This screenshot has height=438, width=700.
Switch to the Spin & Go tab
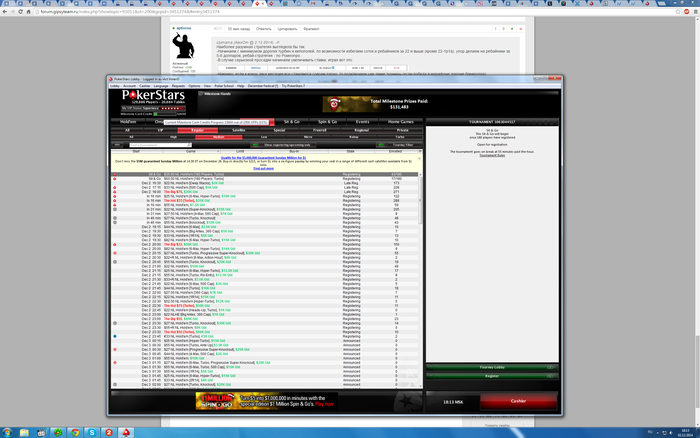tap(327, 121)
